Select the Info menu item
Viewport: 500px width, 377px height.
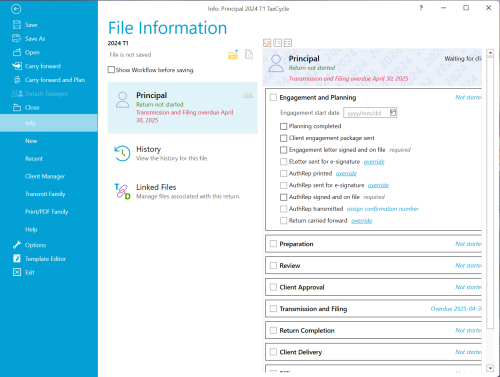click(x=49, y=123)
